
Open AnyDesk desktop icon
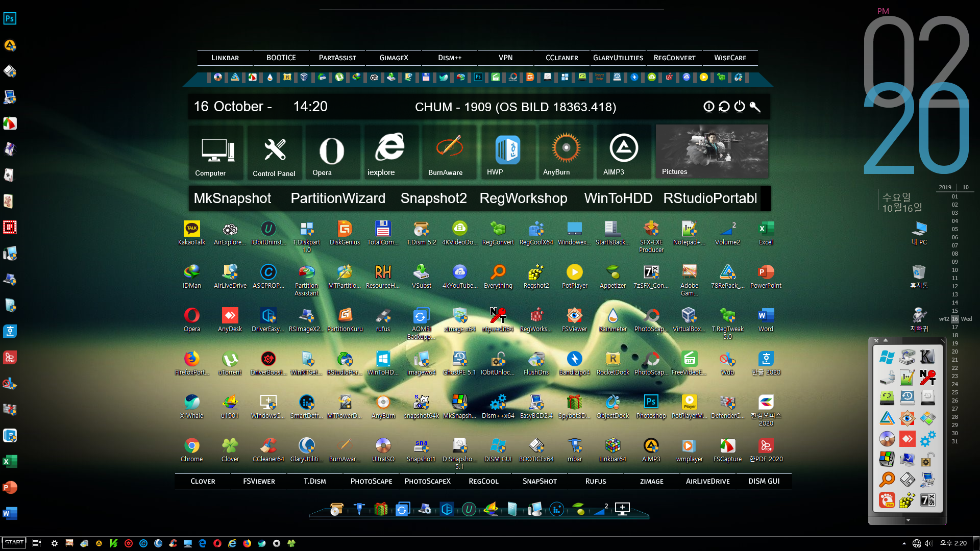[x=230, y=320]
